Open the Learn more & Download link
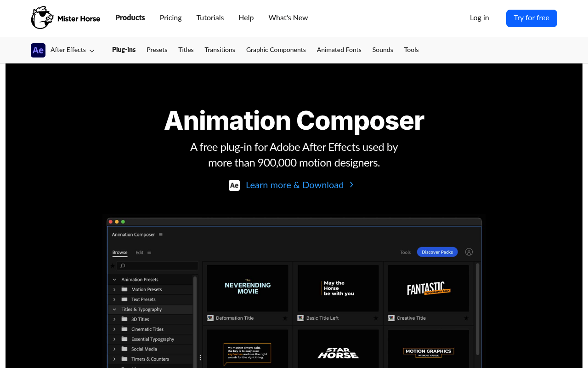Screen dimensions: 588x368 tap(294, 185)
